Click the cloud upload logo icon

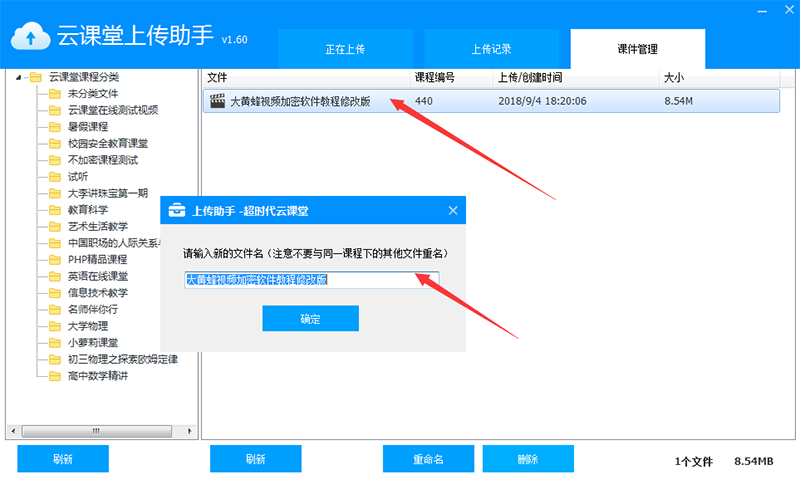coord(31,36)
